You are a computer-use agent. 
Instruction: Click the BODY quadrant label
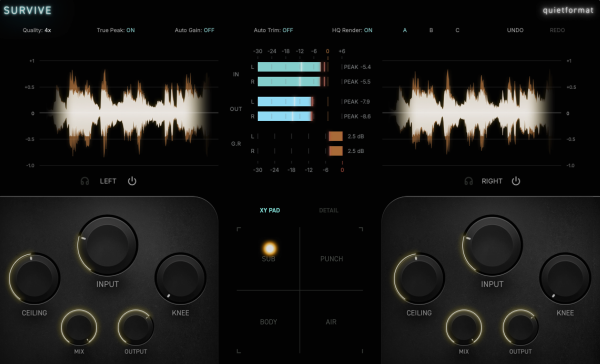coord(268,322)
